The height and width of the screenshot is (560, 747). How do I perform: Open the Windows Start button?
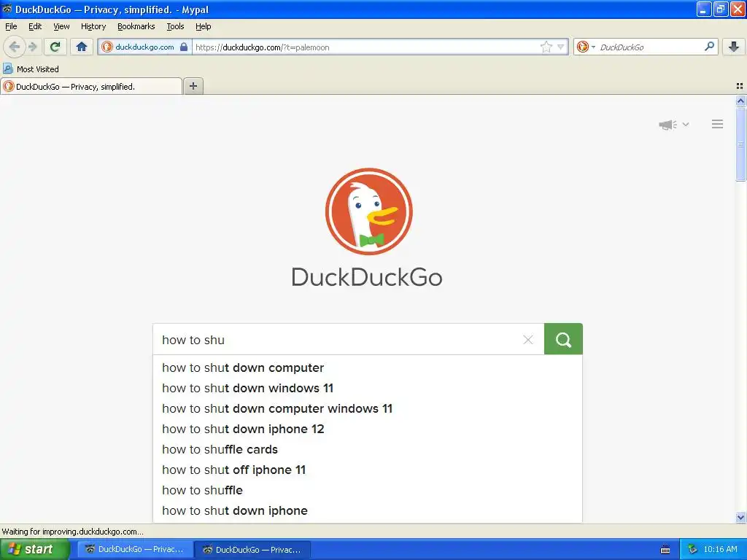click(35, 549)
